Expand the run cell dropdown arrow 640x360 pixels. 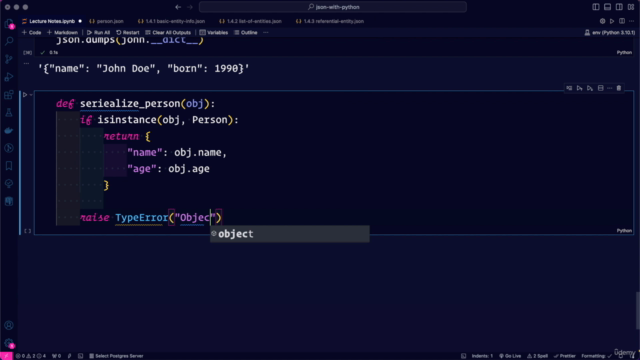coord(31,95)
